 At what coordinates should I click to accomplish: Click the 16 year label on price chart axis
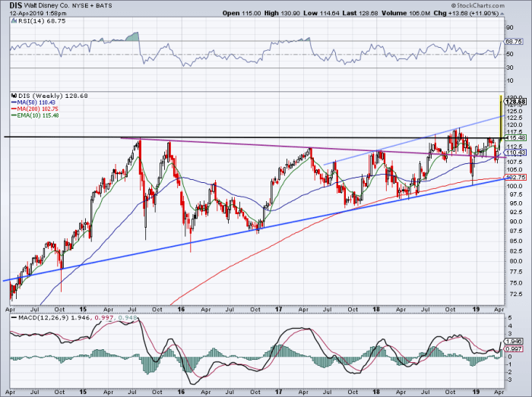[x=181, y=309]
